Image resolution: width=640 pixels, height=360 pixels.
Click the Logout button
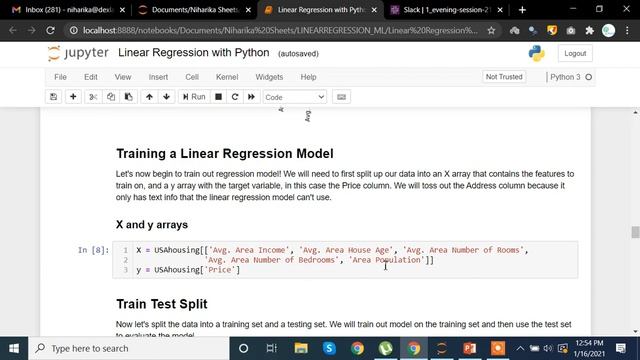(x=575, y=53)
